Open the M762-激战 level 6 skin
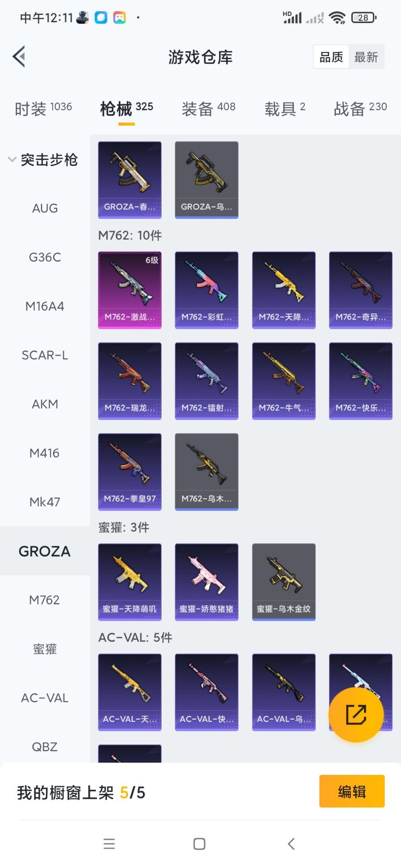 point(130,290)
